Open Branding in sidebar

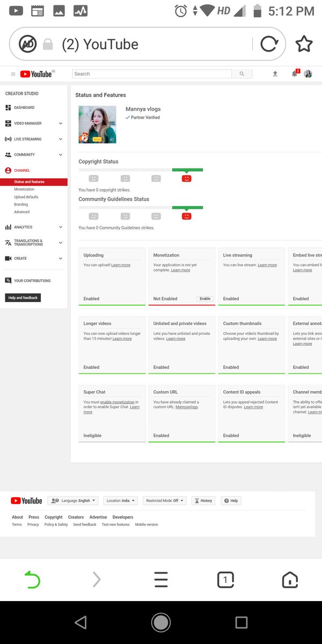(21, 204)
